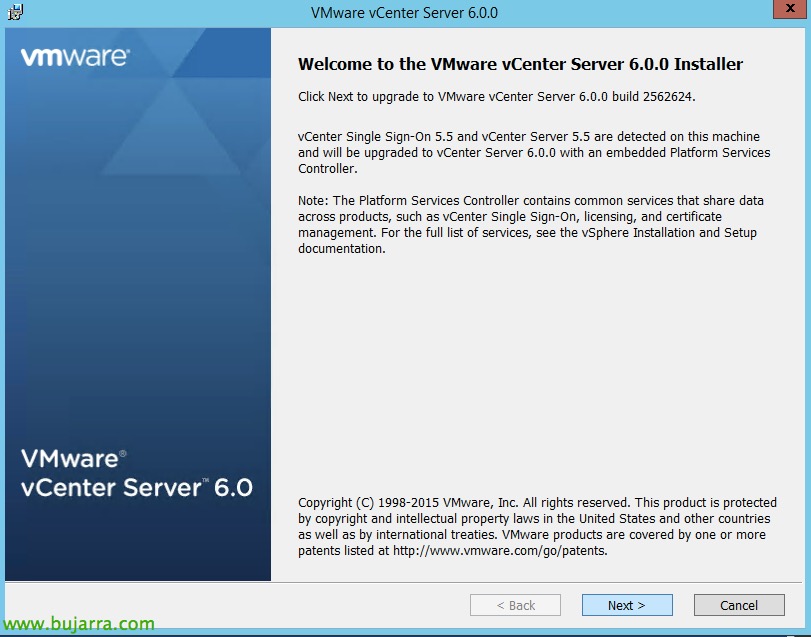811x637 pixels.
Task: Close the installer window with X
Action: click(x=790, y=9)
